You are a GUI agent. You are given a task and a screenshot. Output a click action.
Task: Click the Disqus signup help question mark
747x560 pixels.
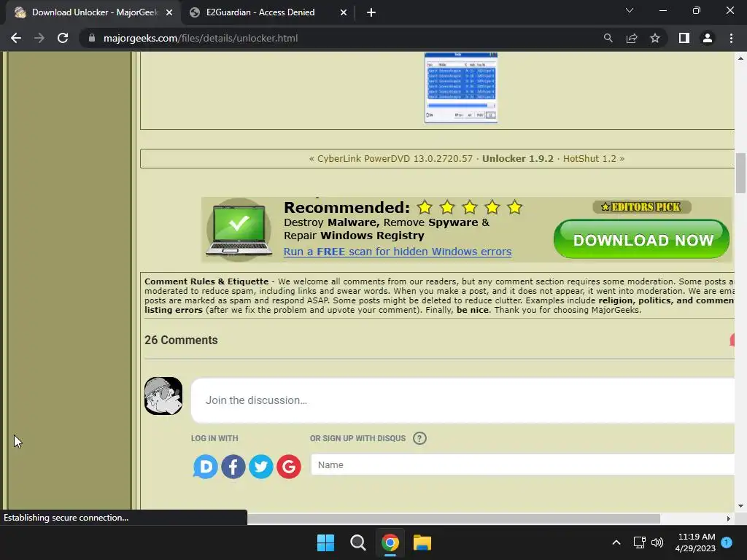(x=419, y=438)
